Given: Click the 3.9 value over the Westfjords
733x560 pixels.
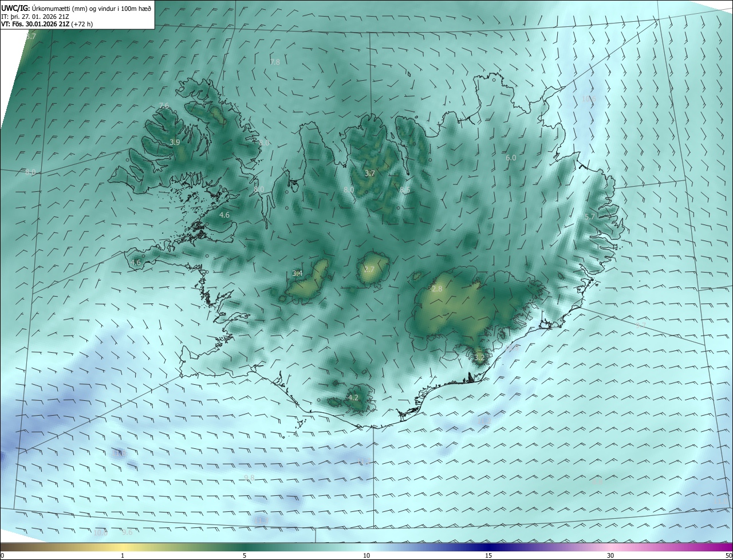Looking at the screenshot, I should 175,142.
